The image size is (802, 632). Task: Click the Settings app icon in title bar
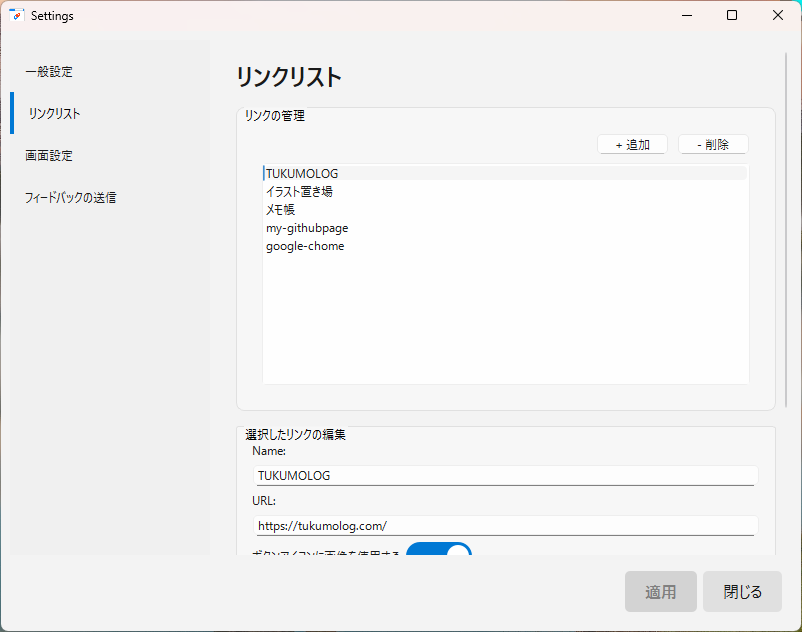[x=17, y=15]
